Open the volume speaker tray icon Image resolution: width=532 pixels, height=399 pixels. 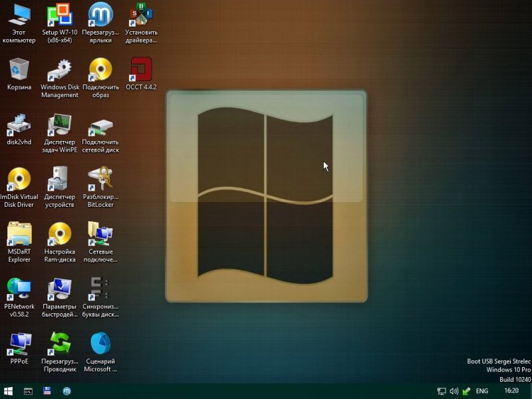pyautogui.click(x=454, y=391)
